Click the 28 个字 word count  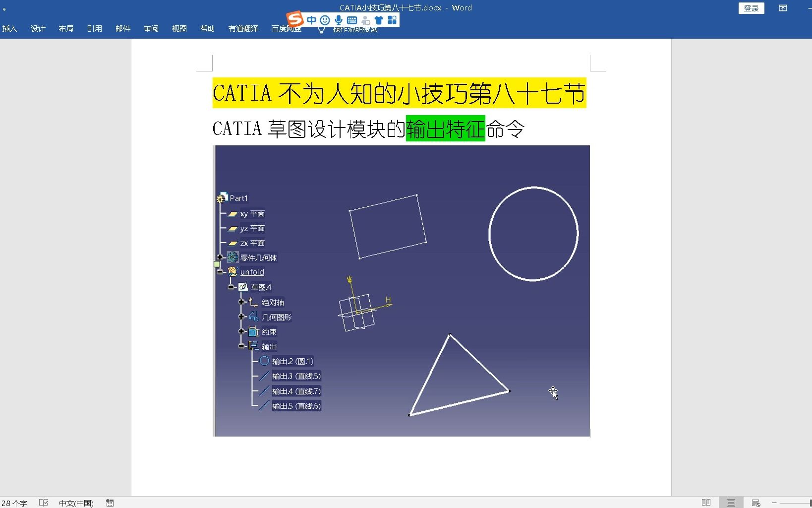[x=14, y=503]
